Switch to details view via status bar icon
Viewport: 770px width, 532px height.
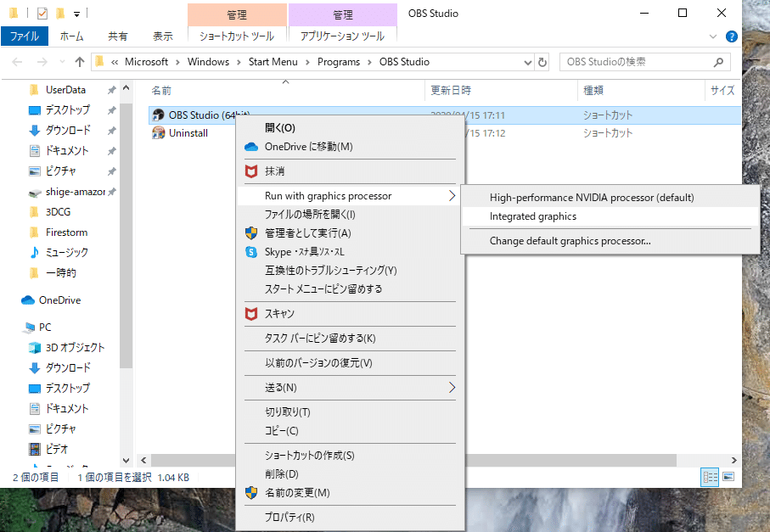[x=710, y=476]
